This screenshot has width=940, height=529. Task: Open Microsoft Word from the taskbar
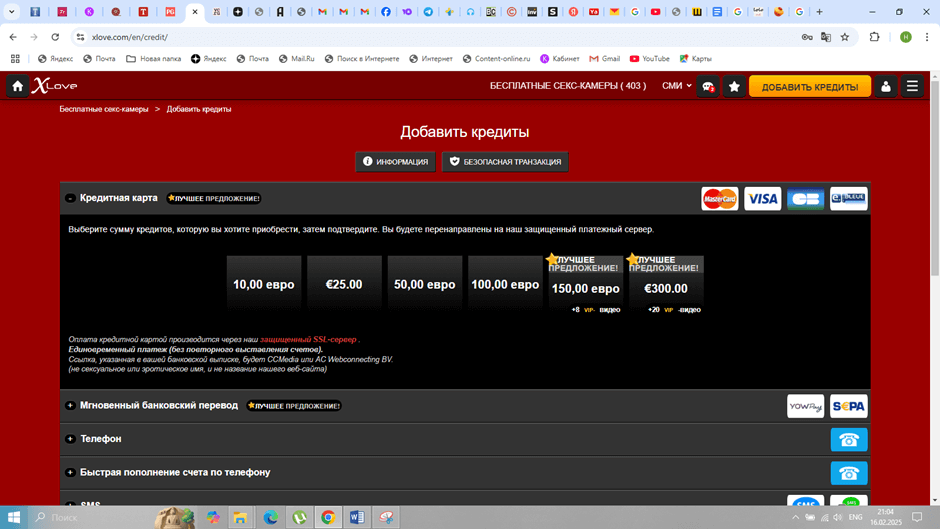[357, 517]
